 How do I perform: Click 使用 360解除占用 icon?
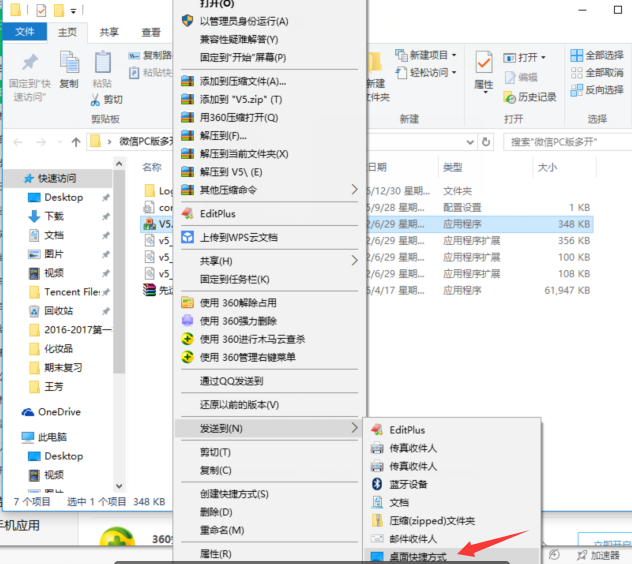187,303
